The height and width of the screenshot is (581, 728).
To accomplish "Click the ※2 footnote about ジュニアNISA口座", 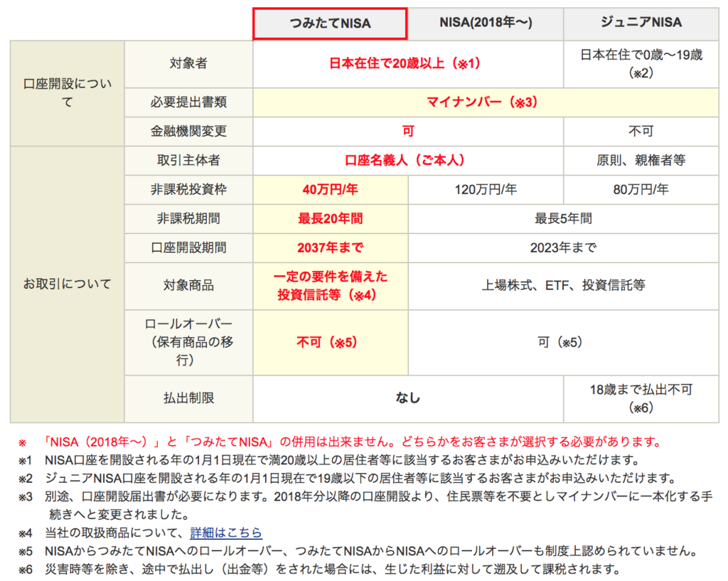I will [347, 479].
